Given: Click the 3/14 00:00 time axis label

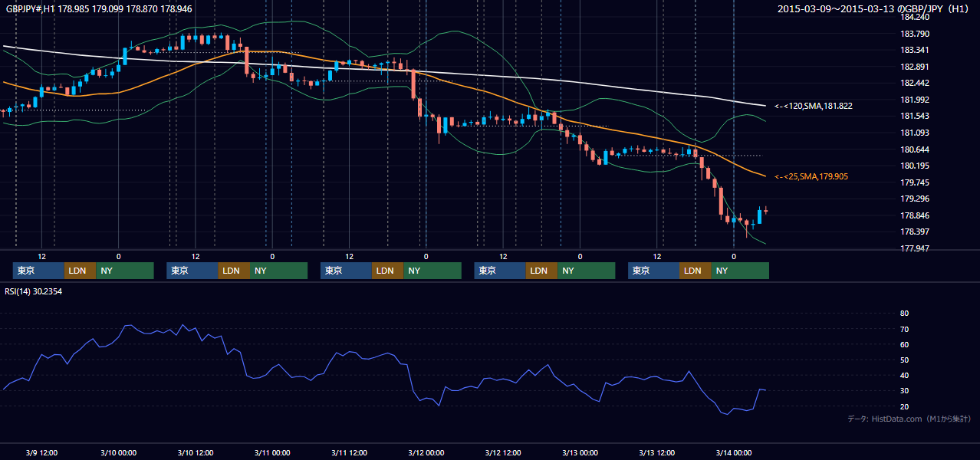Looking at the screenshot, I should (x=734, y=452).
